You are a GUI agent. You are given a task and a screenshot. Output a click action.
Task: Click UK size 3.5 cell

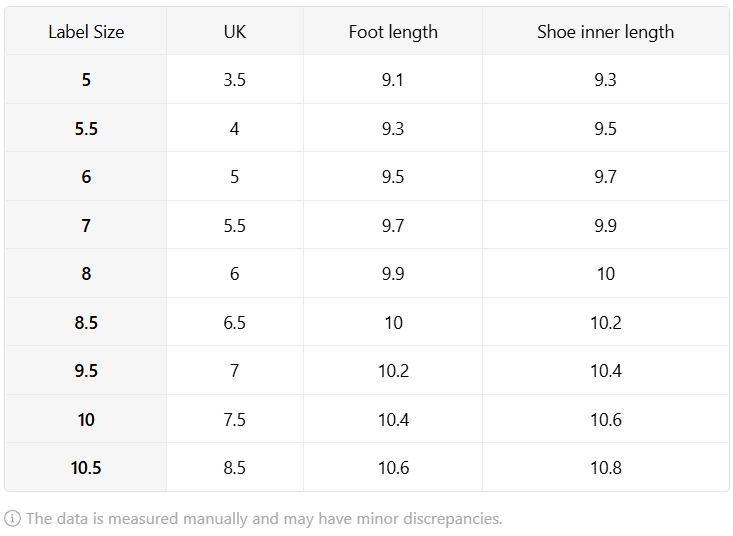coord(235,79)
